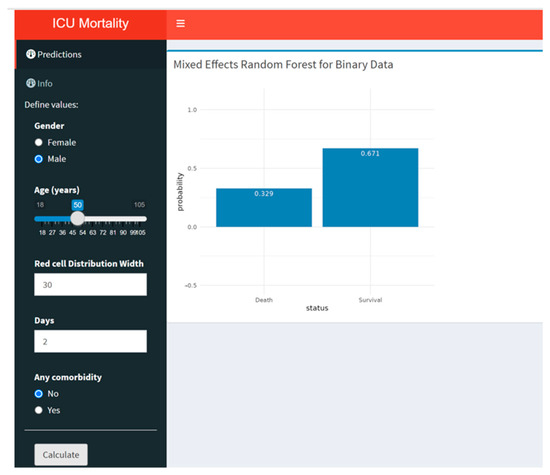Select the Male gender radio button

[x=39, y=159]
